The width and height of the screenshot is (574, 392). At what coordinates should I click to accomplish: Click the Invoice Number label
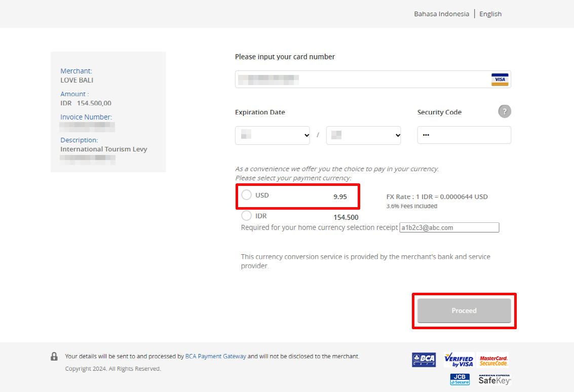click(86, 117)
